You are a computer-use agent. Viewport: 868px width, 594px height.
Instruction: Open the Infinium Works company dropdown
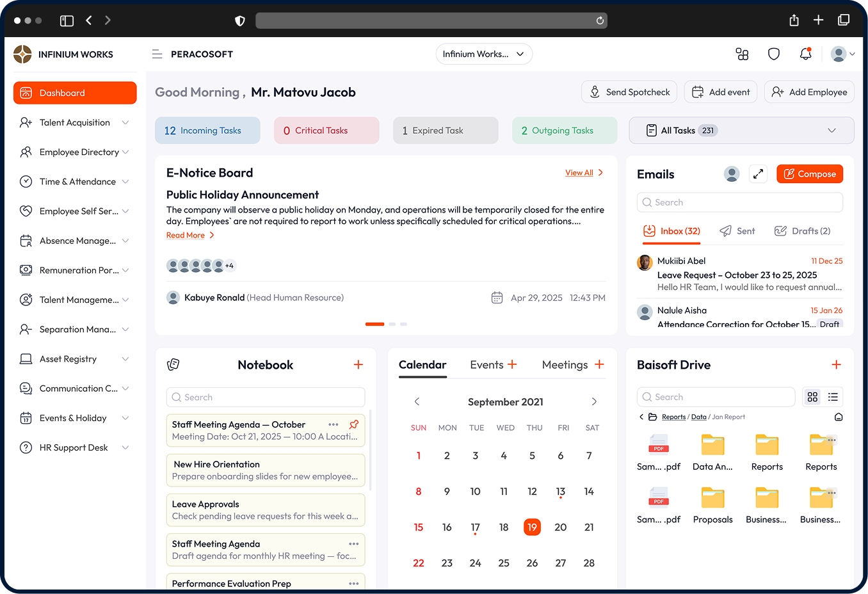(483, 54)
